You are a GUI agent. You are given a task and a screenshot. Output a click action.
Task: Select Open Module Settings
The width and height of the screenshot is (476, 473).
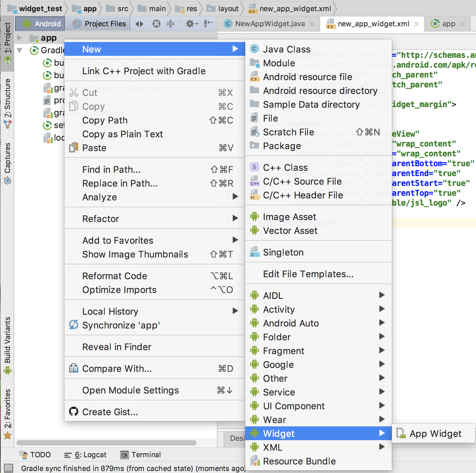(x=154, y=390)
